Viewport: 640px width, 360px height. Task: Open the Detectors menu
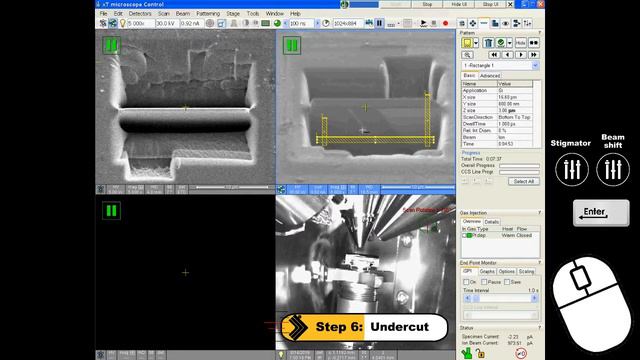tap(140, 13)
